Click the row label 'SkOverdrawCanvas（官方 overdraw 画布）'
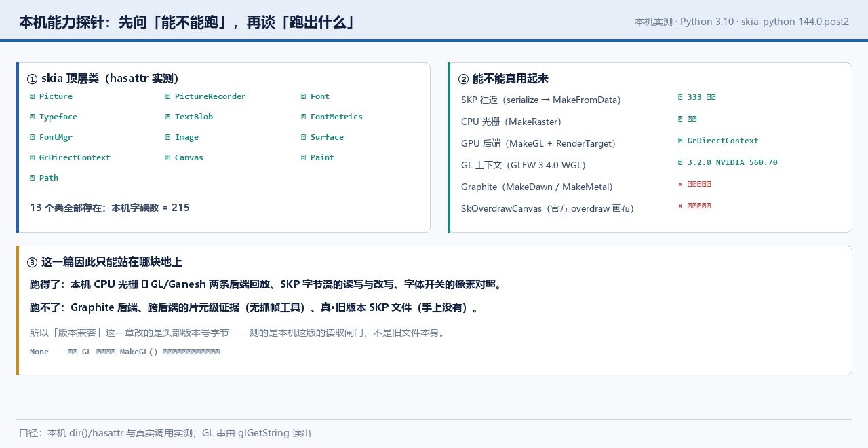The width and height of the screenshot is (868, 448). [x=548, y=208]
